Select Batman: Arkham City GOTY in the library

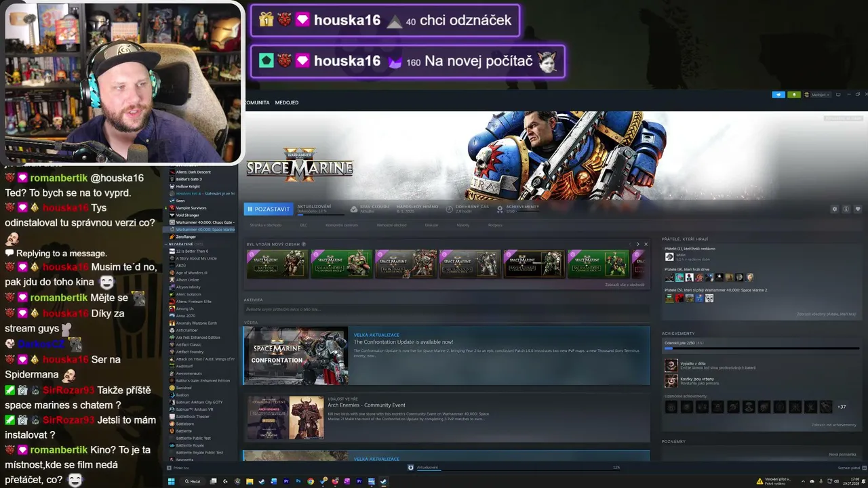[199, 402]
